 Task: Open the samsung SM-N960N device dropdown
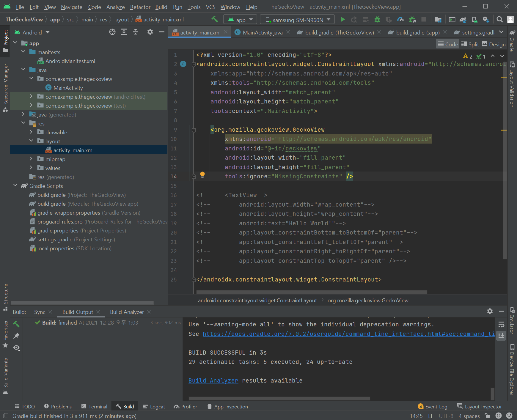click(x=297, y=20)
